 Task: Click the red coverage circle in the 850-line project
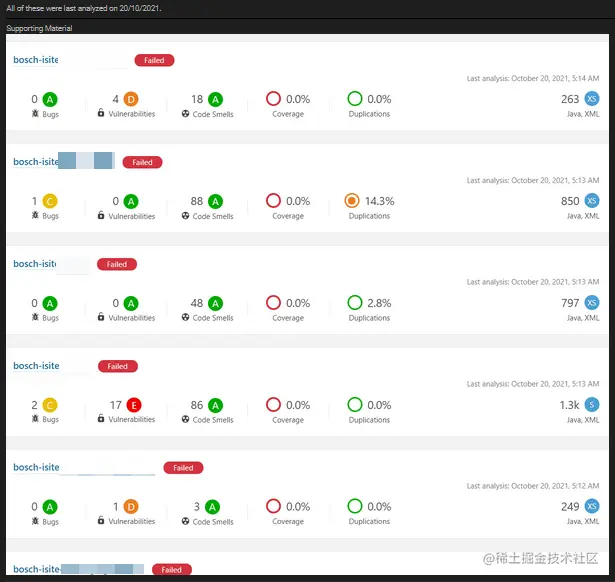(273, 200)
